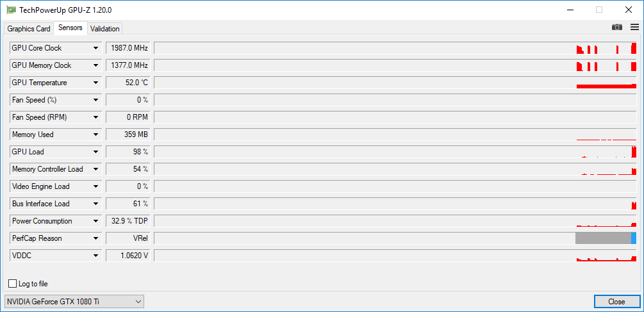Open the NVIDIA GeForce GTX 1080 Ti selector

[x=74, y=301]
